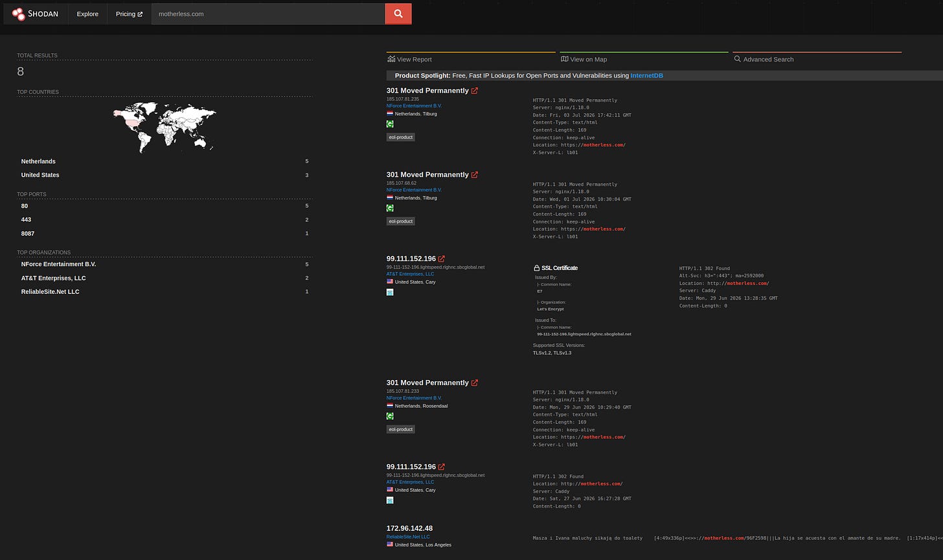Click external link icon of SSL-certificate 99.111.152.196 result

[x=442, y=259]
